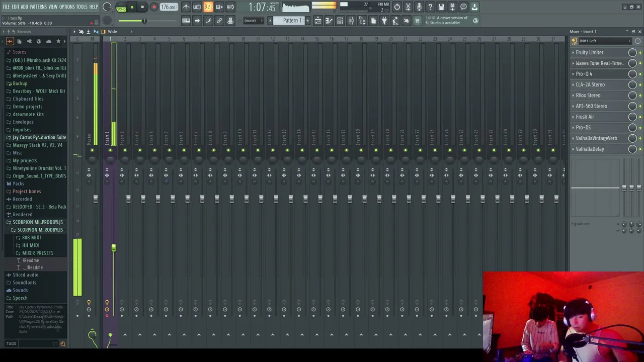Open the mixer view icon
644x362 pixels.
pos(351,21)
